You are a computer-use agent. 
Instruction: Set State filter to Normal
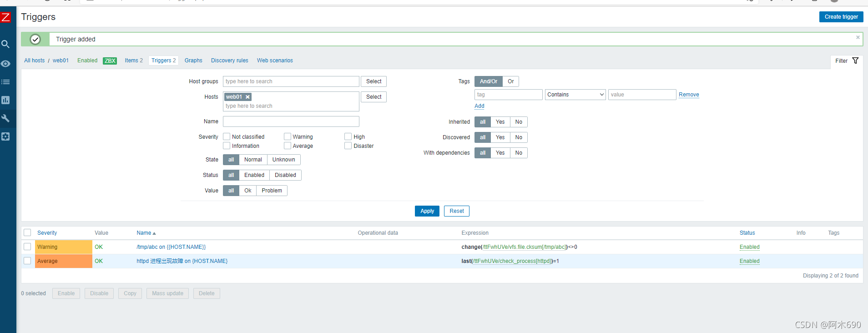[253, 160]
